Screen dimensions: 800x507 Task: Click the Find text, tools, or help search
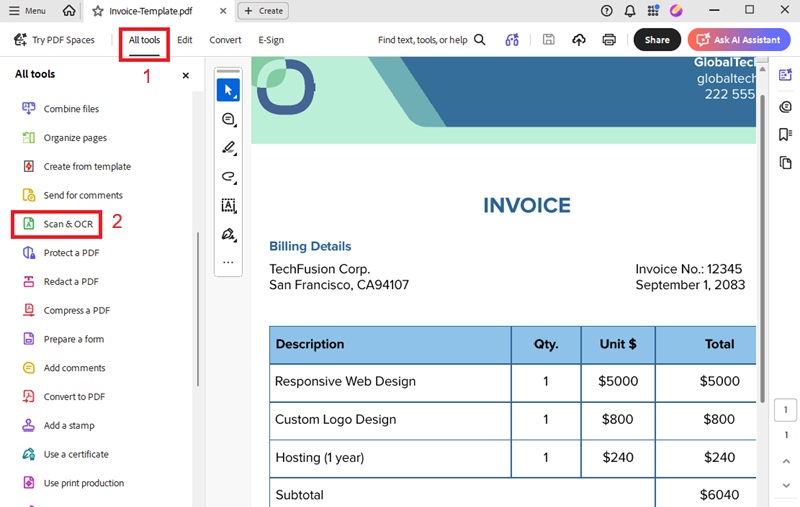(431, 40)
